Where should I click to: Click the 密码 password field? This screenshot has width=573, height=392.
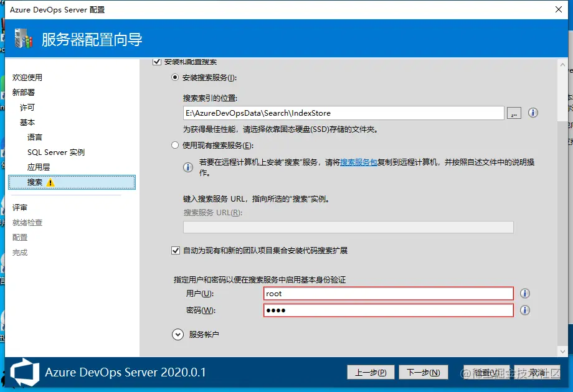point(389,310)
